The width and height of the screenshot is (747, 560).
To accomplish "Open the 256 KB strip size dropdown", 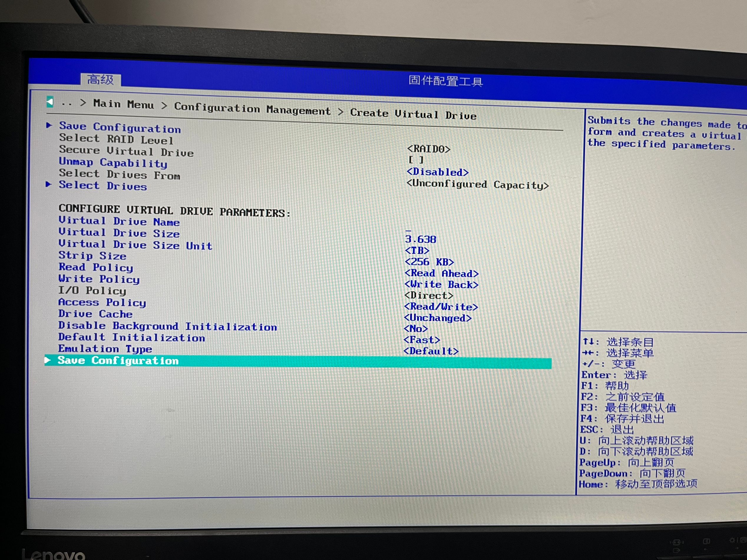I will pos(429,262).
